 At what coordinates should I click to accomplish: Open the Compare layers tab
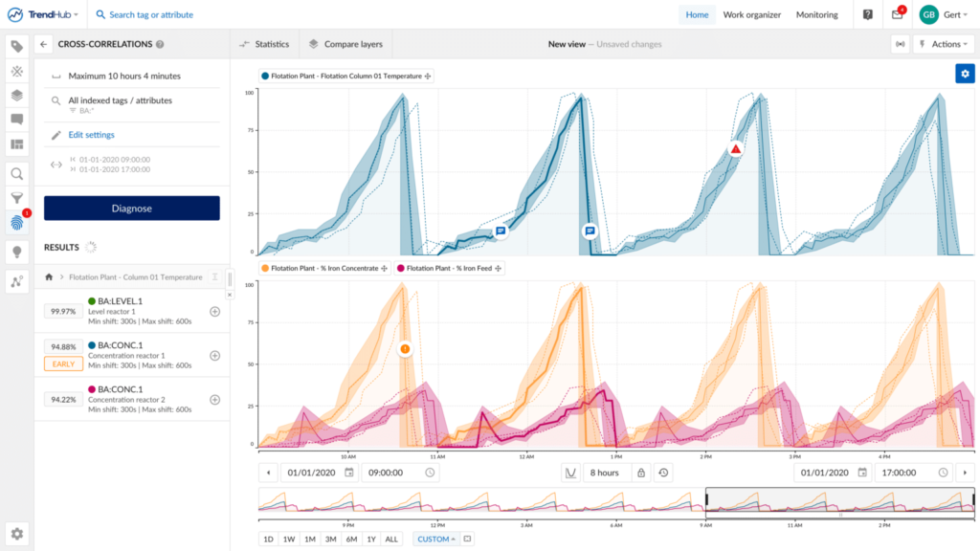tap(345, 44)
